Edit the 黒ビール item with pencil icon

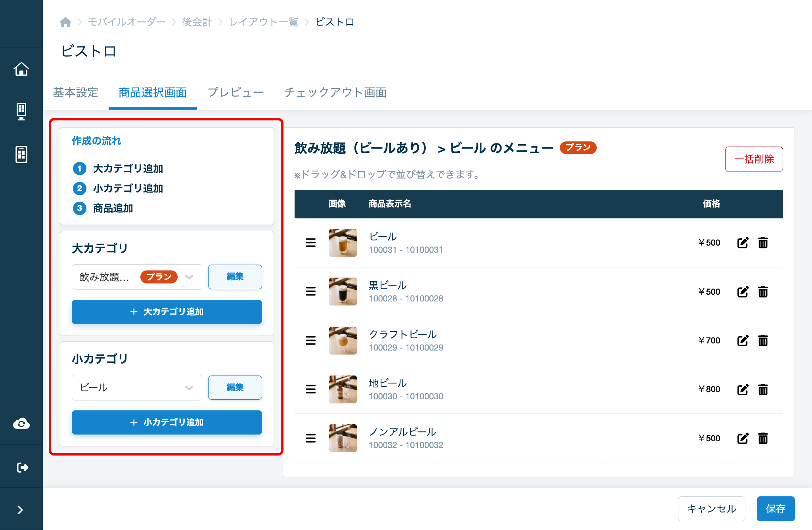coord(743,292)
